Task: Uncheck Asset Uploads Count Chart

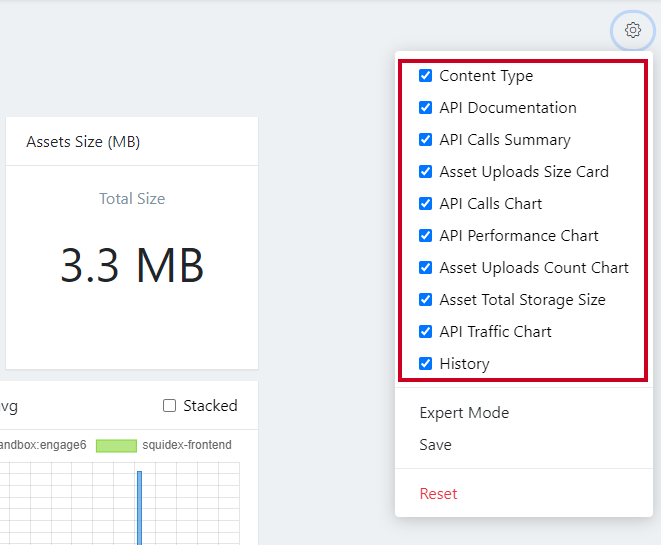Action: click(x=425, y=268)
